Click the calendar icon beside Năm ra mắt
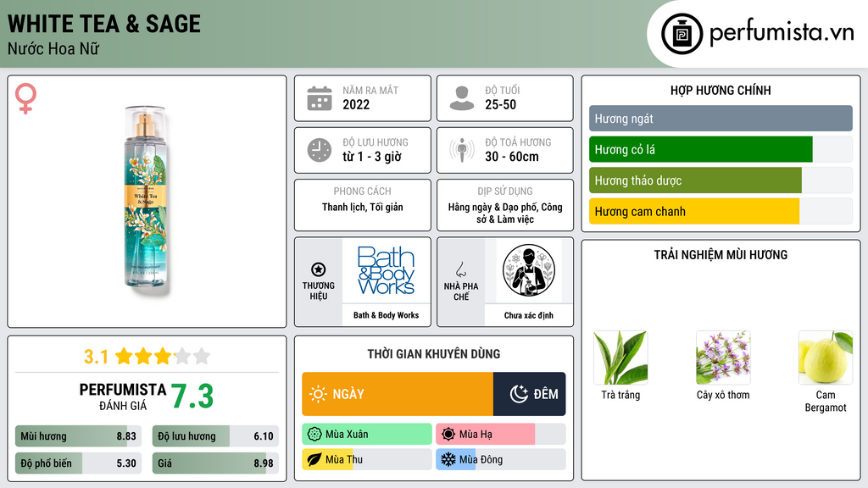The width and height of the screenshot is (868, 488). point(320,98)
